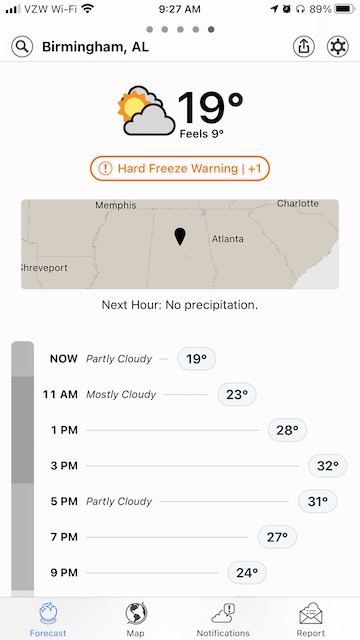Tap the large 19° current temperature
This screenshot has width=360, height=640.
click(211, 107)
